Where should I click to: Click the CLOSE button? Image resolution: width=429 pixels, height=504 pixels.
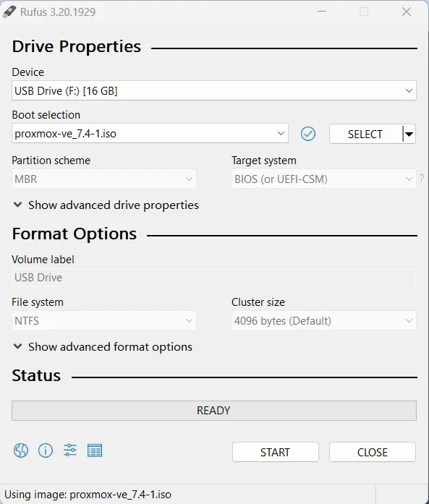pyautogui.click(x=373, y=452)
